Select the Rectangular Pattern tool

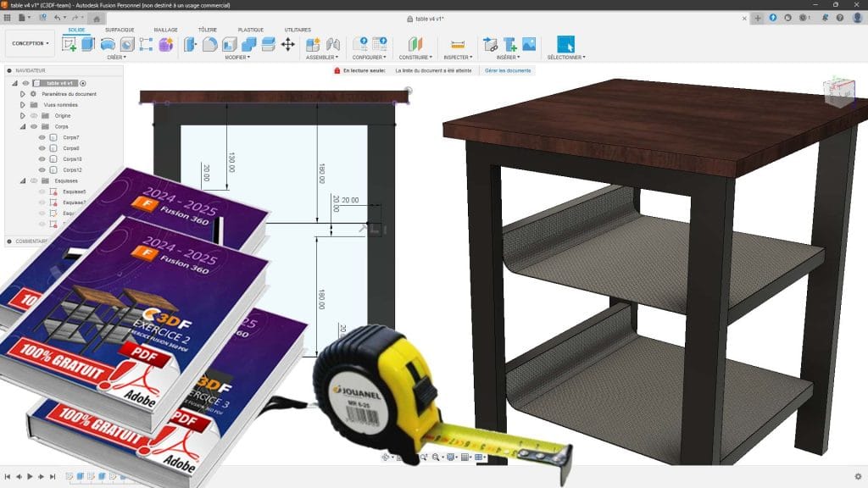[x=146, y=44]
